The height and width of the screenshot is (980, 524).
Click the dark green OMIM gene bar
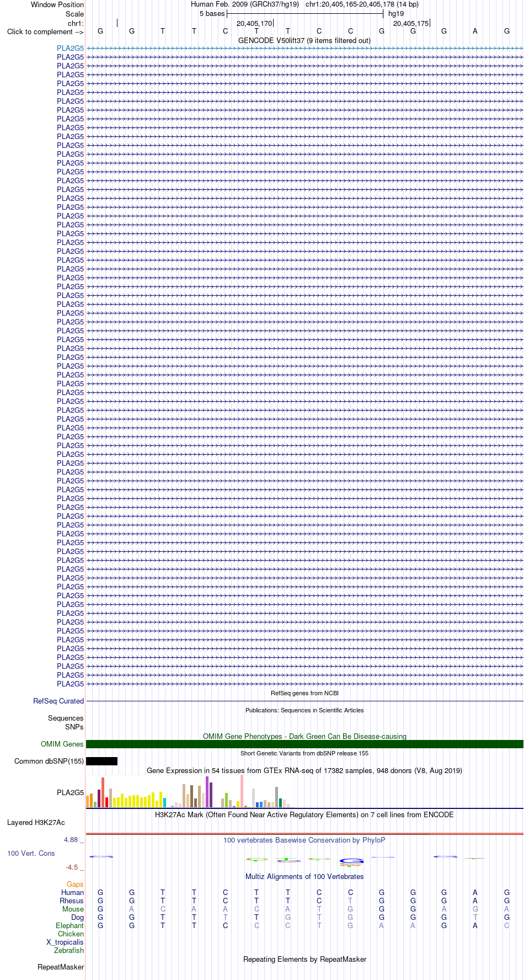(304, 744)
